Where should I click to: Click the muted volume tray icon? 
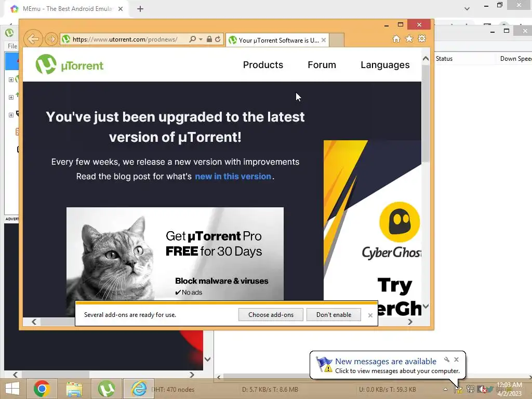482,389
